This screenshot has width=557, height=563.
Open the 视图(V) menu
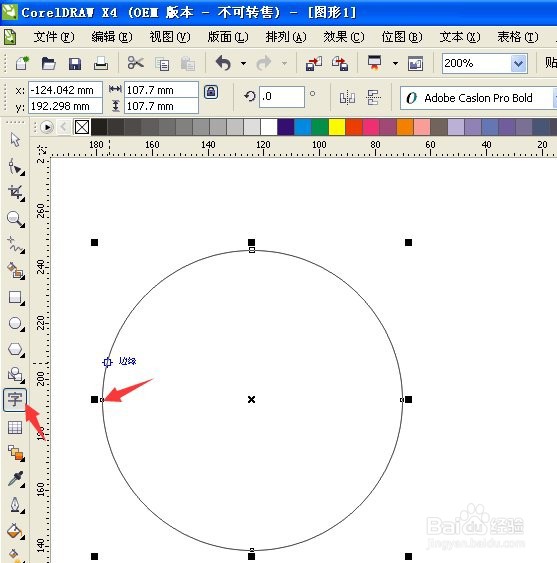[170, 37]
